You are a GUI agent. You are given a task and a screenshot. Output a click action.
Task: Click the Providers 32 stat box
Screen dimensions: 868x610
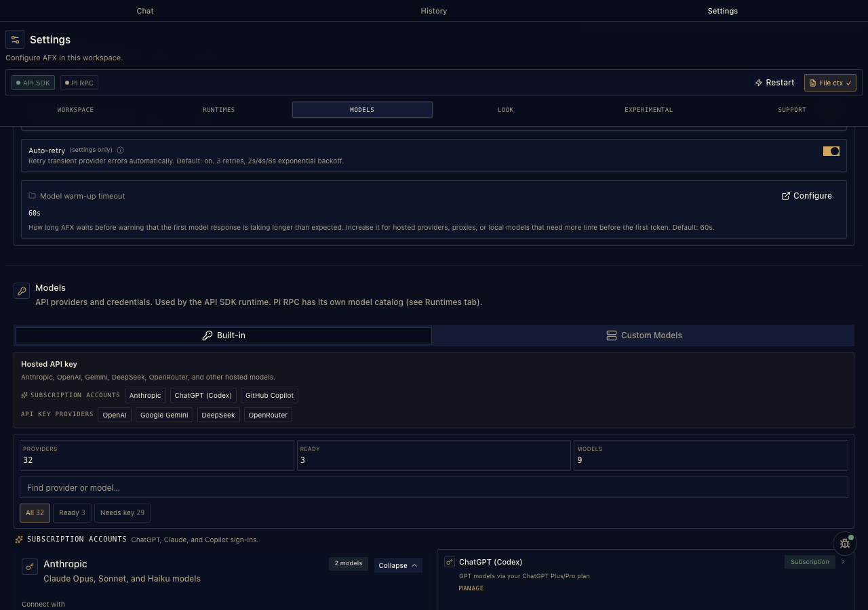pyautogui.click(x=157, y=455)
